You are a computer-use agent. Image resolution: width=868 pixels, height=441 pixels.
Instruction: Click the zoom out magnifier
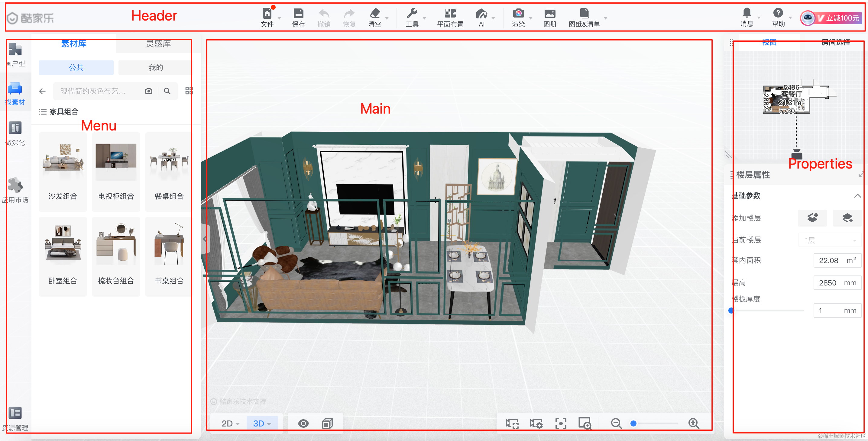coord(616,423)
